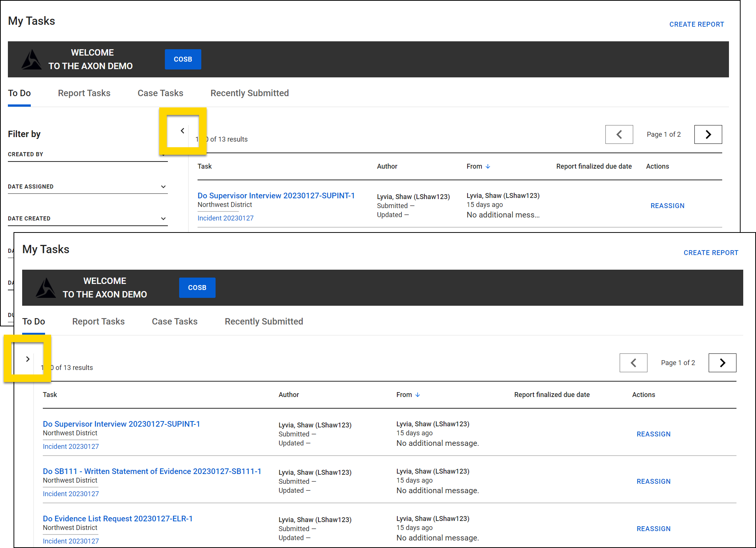Go to next page of results
The image size is (756, 548).
(x=708, y=134)
